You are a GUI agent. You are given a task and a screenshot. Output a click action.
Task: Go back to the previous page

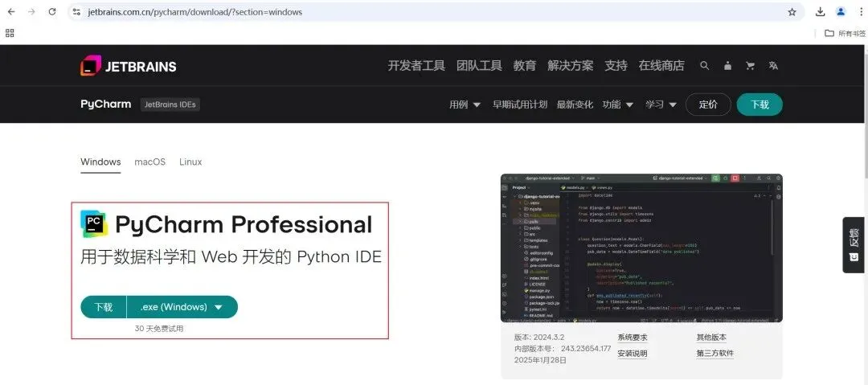tap(11, 11)
